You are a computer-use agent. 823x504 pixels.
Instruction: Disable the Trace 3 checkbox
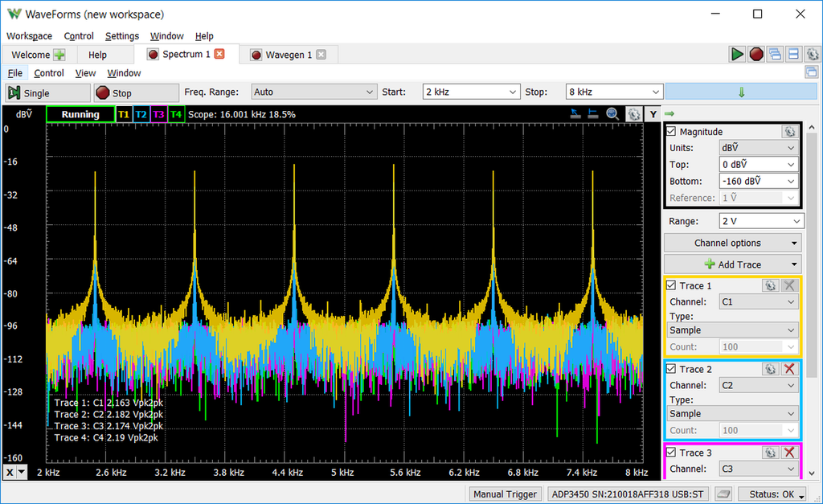pyautogui.click(x=671, y=453)
